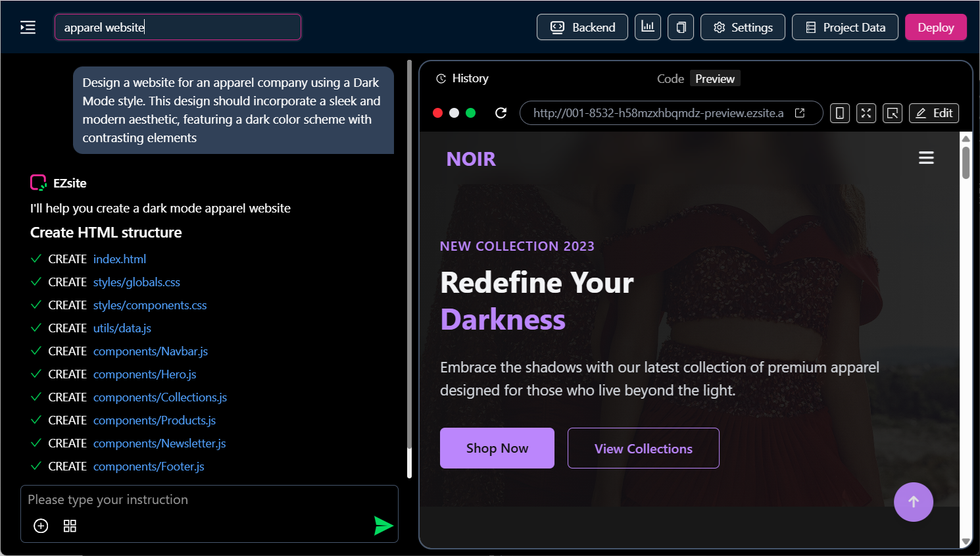Viewport: 980px width, 556px height.
Task: Open styles/components.css file link
Action: [150, 305]
